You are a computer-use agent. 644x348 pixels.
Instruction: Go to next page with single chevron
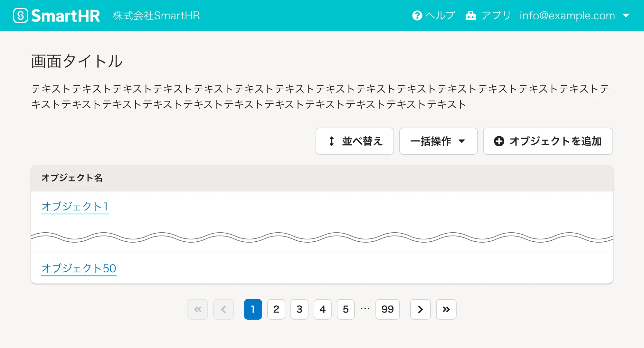(420, 309)
